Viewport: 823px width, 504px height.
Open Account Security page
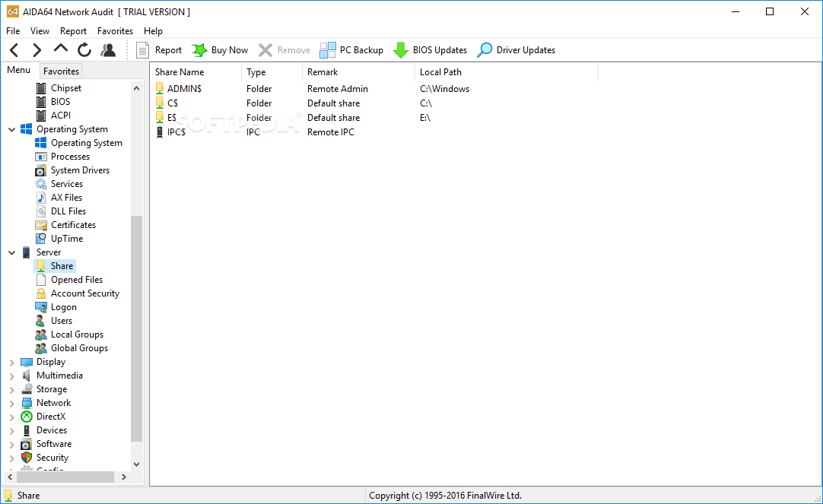point(85,293)
